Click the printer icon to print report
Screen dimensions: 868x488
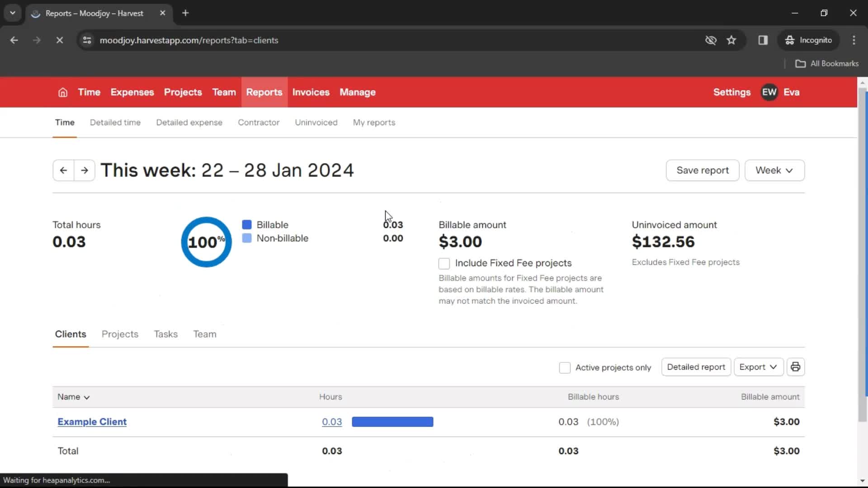tap(795, 366)
